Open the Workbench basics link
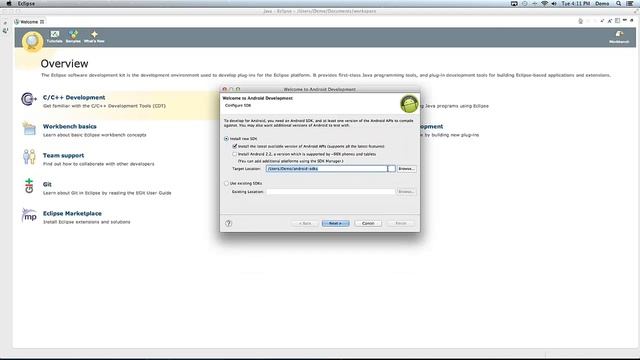This screenshot has width=640, height=360. pyautogui.click(x=70, y=127)
